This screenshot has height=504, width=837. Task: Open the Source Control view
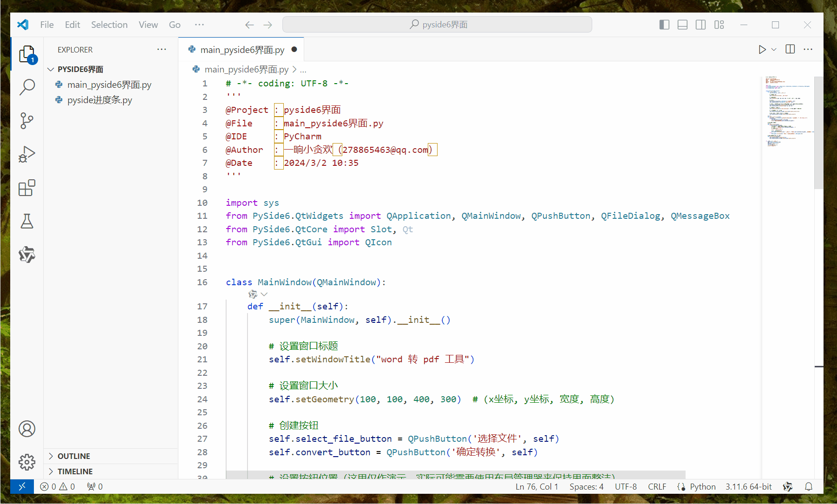(x=27, y=120)
